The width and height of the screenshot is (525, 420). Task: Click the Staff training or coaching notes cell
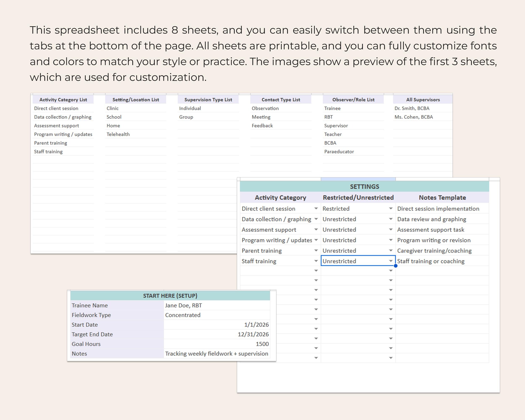tap(442, 261)
